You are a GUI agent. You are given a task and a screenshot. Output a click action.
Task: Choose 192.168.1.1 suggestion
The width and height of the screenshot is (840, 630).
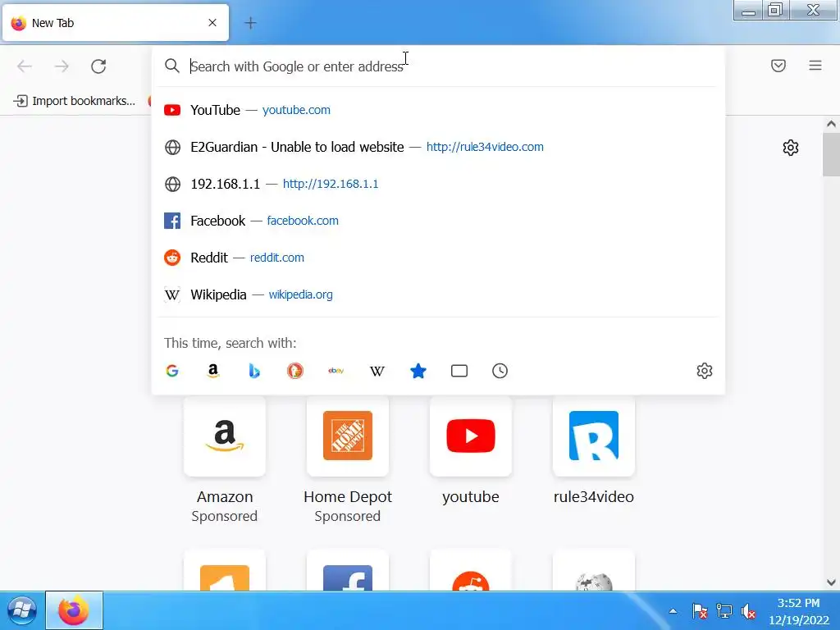point(440,184)
